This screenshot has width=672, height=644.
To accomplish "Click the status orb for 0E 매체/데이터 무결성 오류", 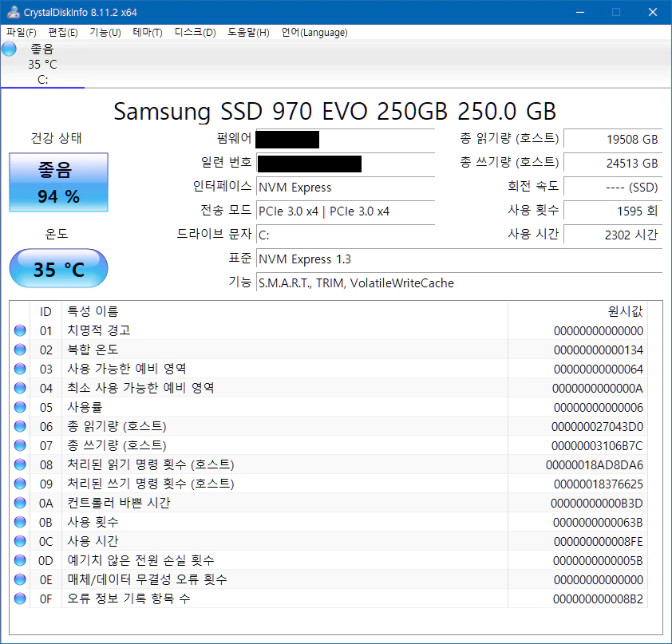I will point(20,579).
